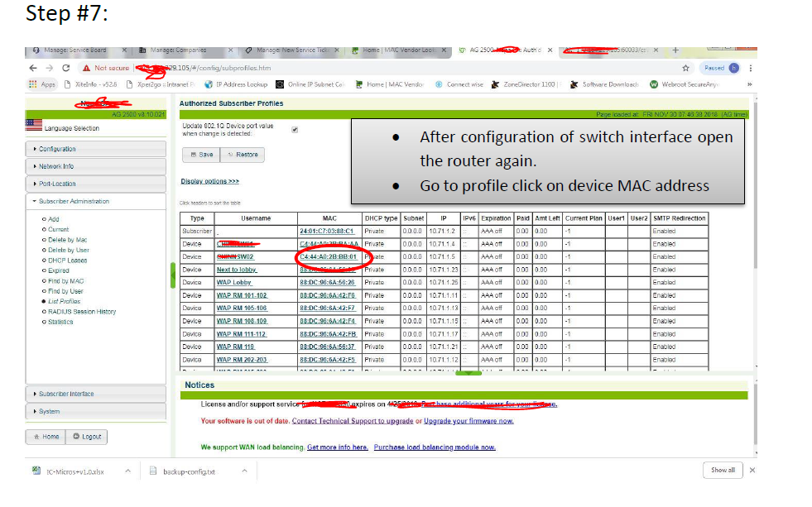
Task: Open a new browser tab with the plus icon
Action: (x=675, y=50)
